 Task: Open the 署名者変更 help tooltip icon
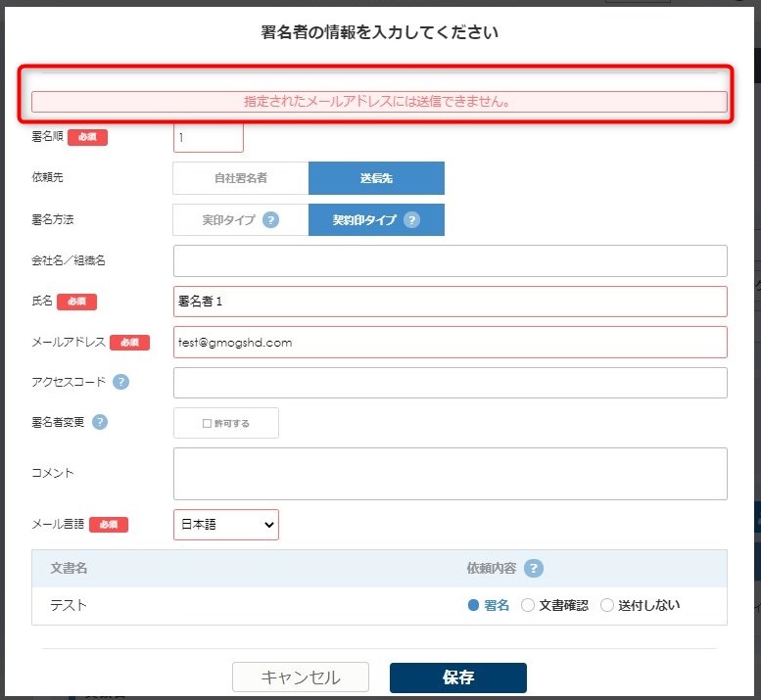[100, 422]
